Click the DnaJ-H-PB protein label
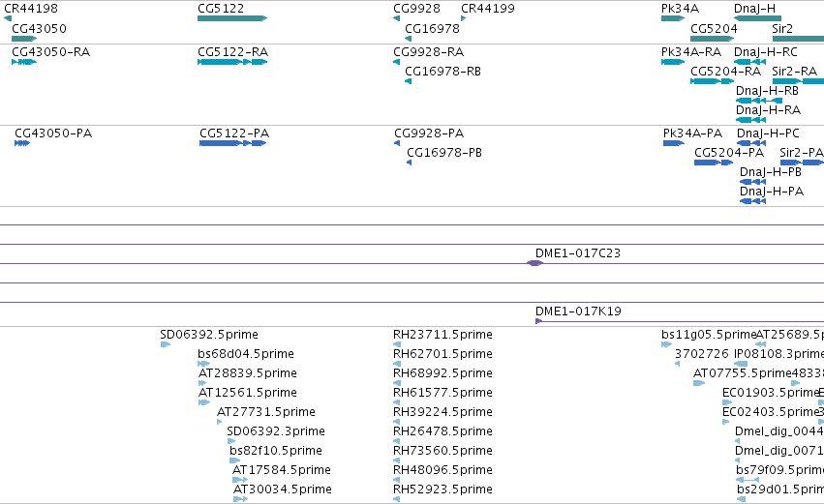This screenshot has height=504, width=824. 771,173
